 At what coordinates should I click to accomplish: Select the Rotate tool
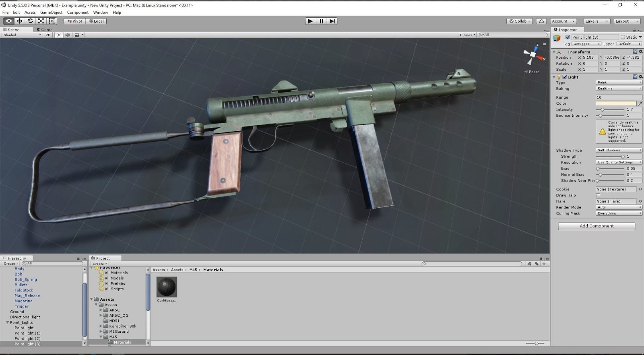point(30,21)
